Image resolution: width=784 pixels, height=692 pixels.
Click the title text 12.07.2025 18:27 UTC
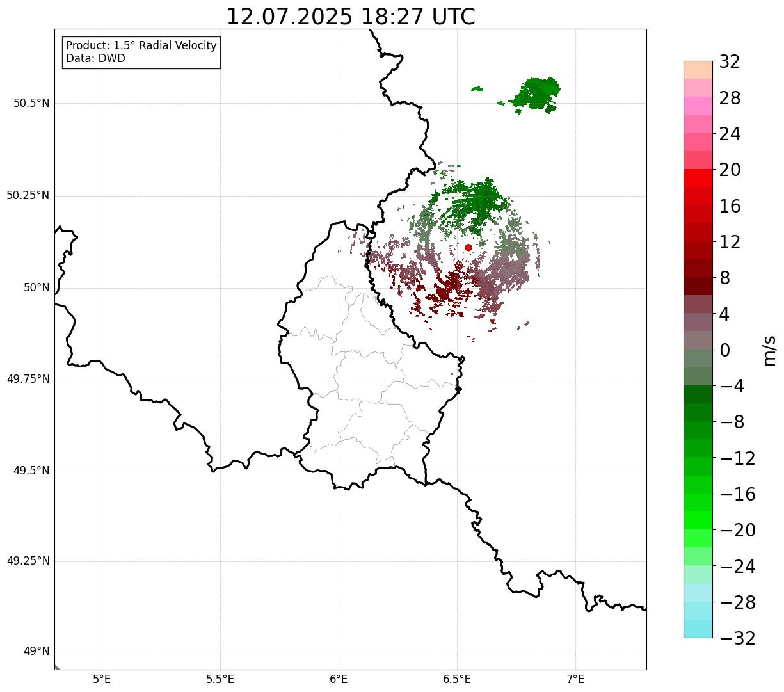pos(351,17)
